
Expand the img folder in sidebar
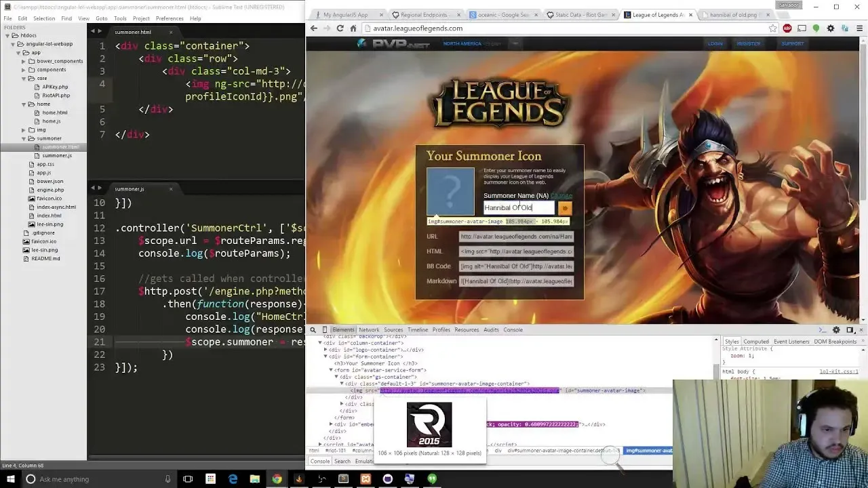[24, 130]
